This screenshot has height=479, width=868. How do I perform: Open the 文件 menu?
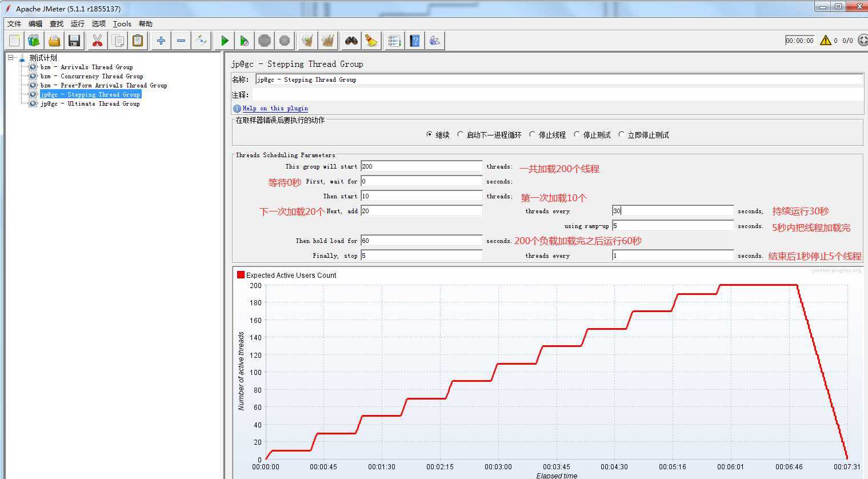point(14,23)
